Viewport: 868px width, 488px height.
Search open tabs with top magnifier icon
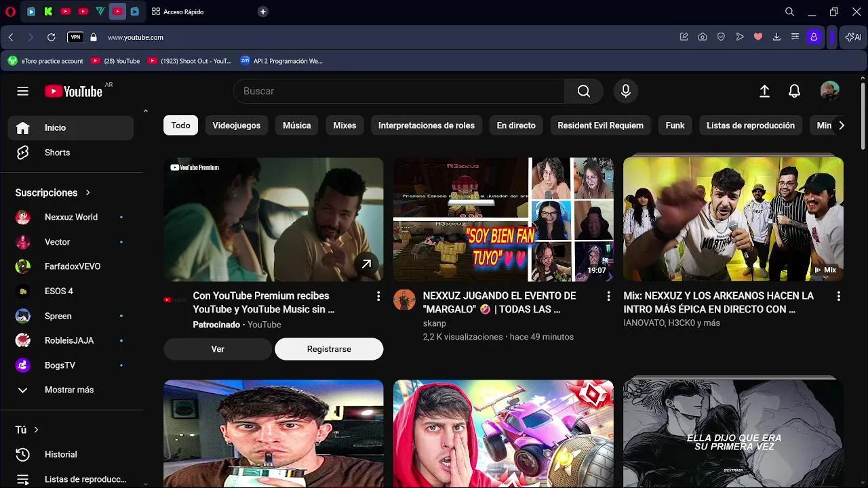[789, 12]
